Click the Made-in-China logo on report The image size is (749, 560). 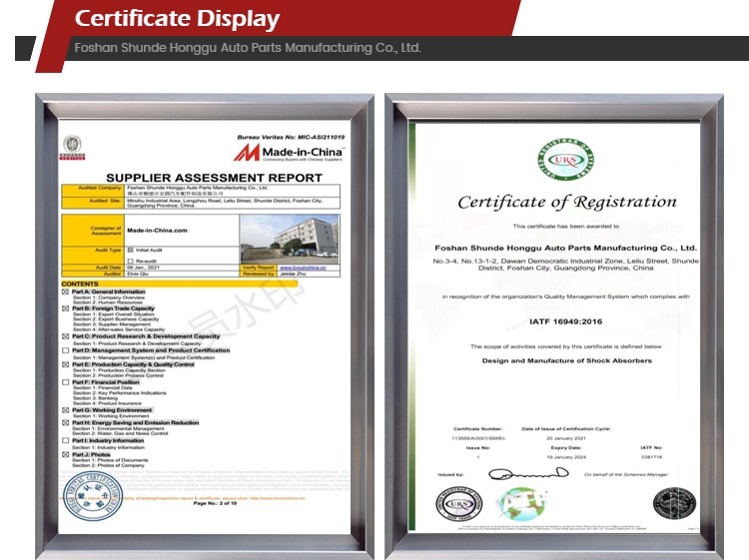[290, 154]
